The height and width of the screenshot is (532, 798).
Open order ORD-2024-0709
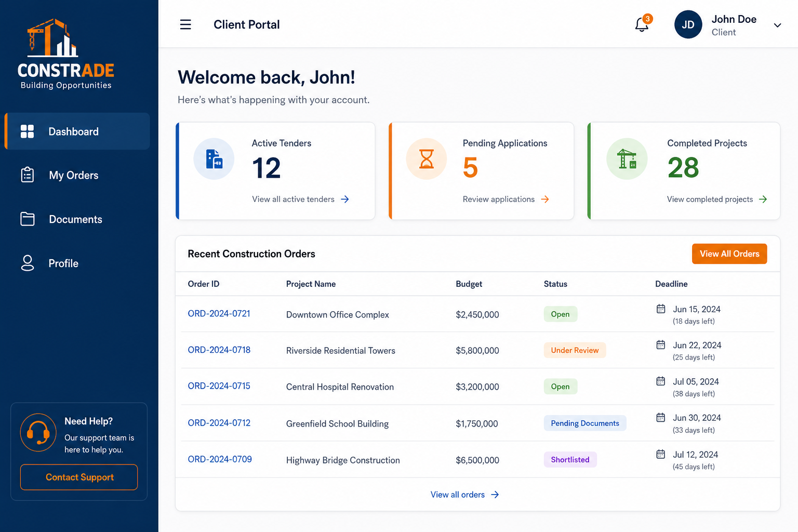[x=220, y=459]
